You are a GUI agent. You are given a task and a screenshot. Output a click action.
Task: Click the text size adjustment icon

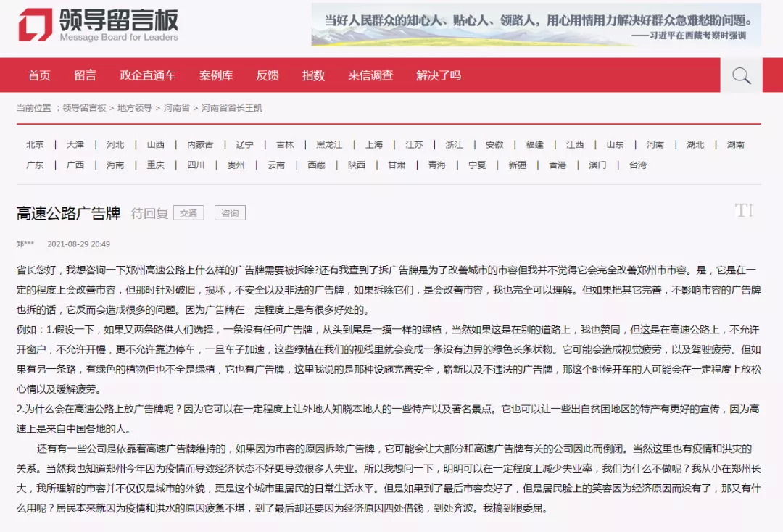744,211
